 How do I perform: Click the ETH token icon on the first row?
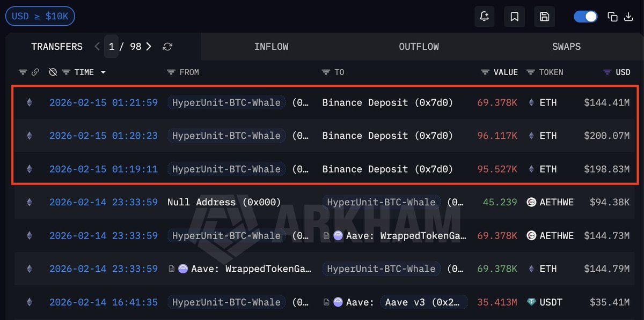point(532,102)
